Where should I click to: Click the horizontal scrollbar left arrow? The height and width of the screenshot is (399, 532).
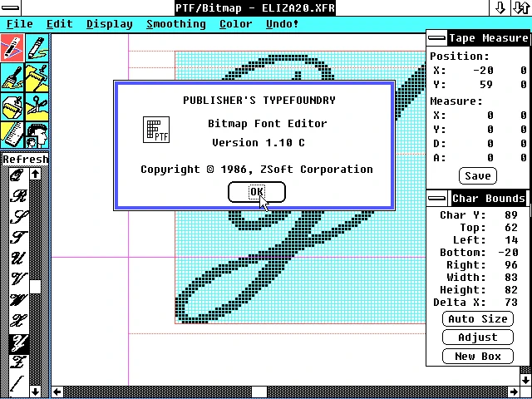coord(57,392)
